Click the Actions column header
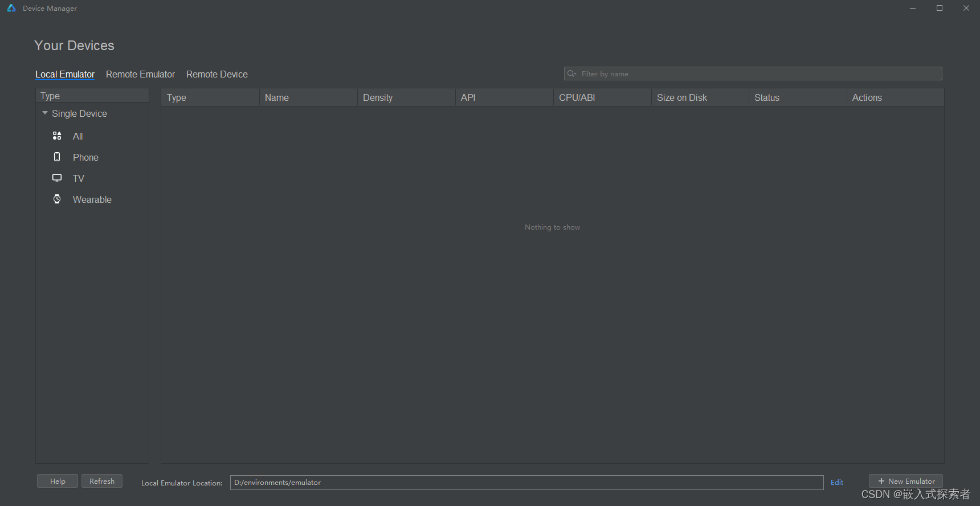980x506 pixels. click(x=896, y=97)
